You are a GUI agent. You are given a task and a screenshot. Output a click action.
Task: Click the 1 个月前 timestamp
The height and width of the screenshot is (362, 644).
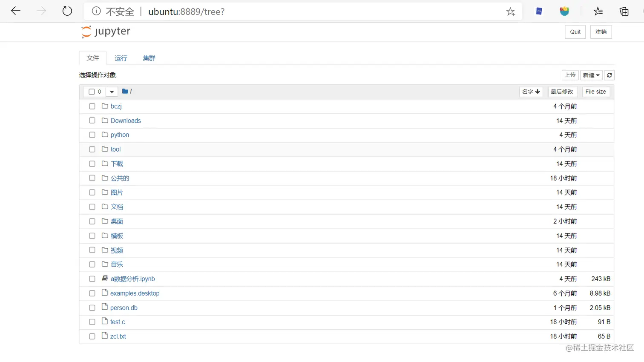tap(565, 307)
